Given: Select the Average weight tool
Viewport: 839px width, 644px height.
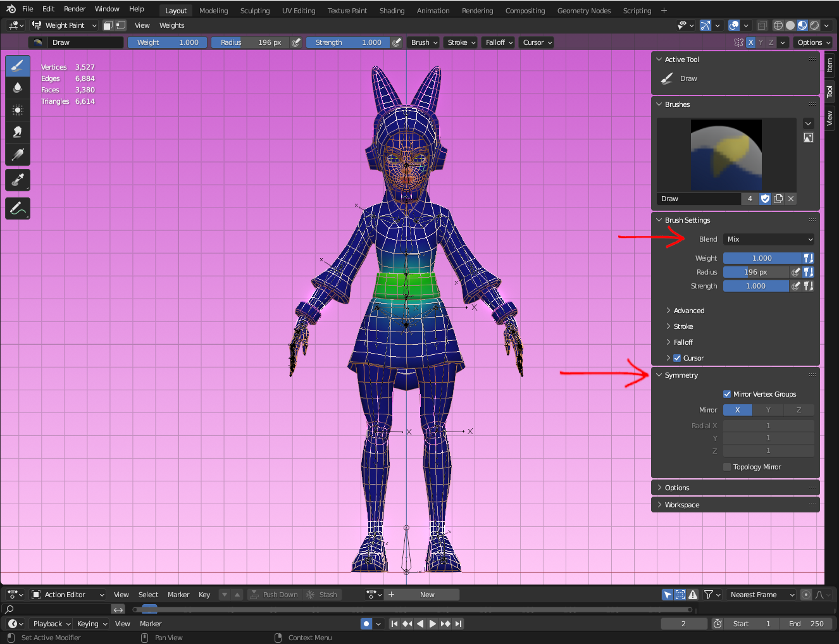Looking at the screenshot, I should [x=18, y=110].
